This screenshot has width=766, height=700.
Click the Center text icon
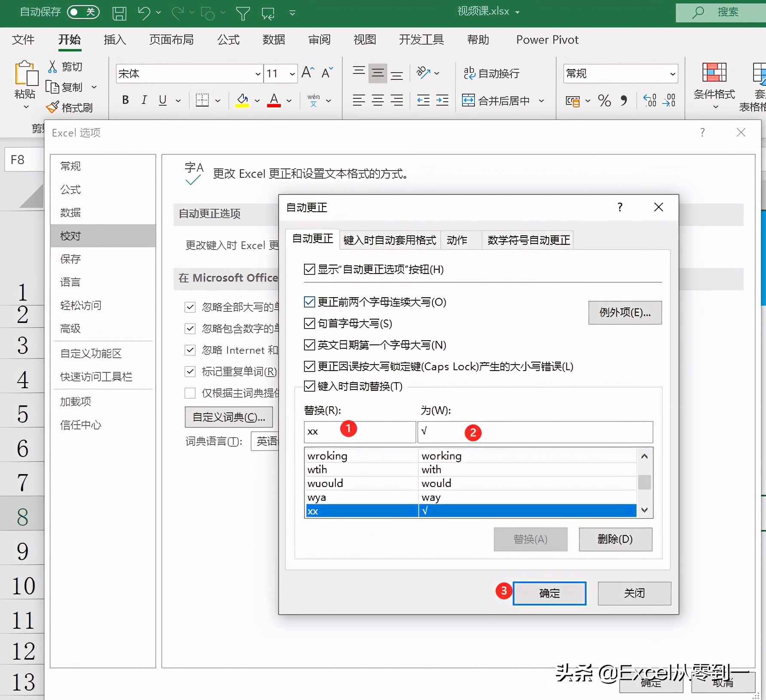[x=378, y=100]
